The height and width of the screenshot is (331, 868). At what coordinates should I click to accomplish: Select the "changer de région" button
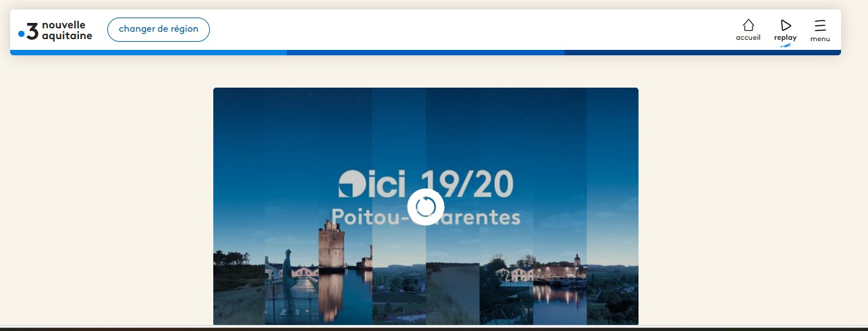pos(159,30)
